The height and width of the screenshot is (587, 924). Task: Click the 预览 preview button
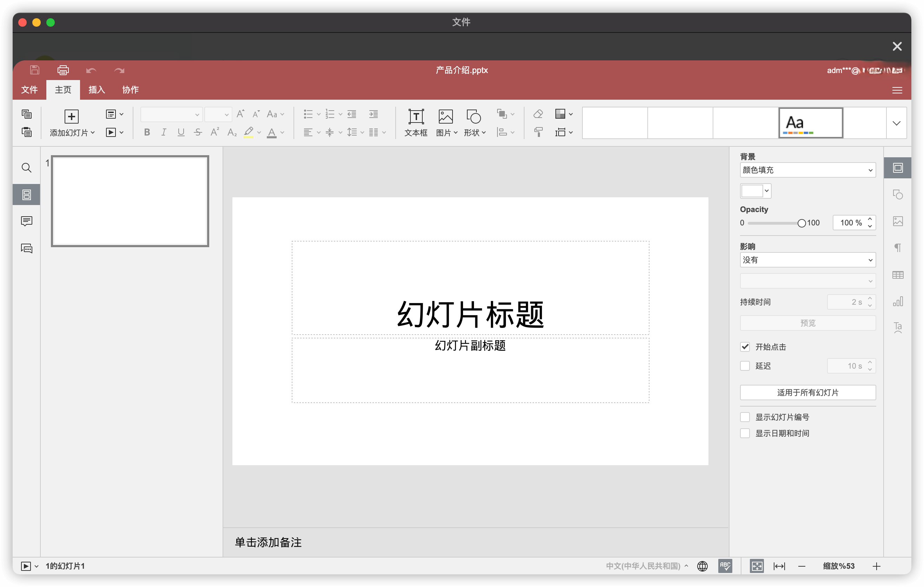[808, 323]
